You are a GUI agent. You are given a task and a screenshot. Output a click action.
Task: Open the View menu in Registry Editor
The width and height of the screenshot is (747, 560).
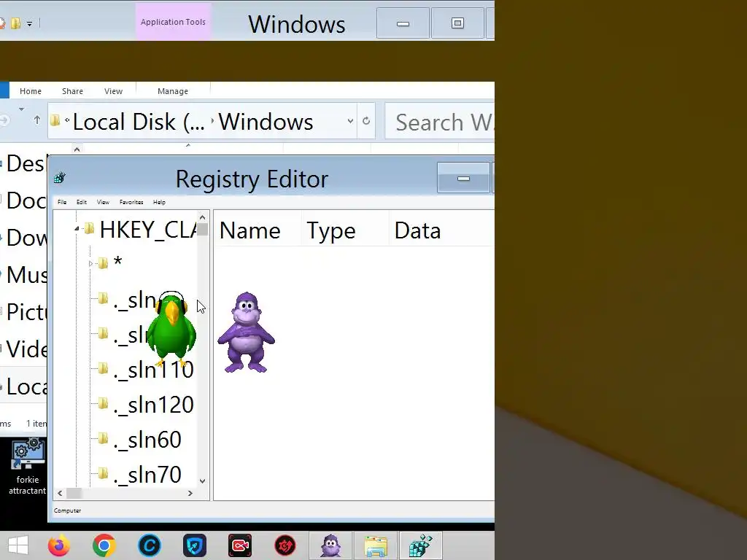(x=103, y=202)
